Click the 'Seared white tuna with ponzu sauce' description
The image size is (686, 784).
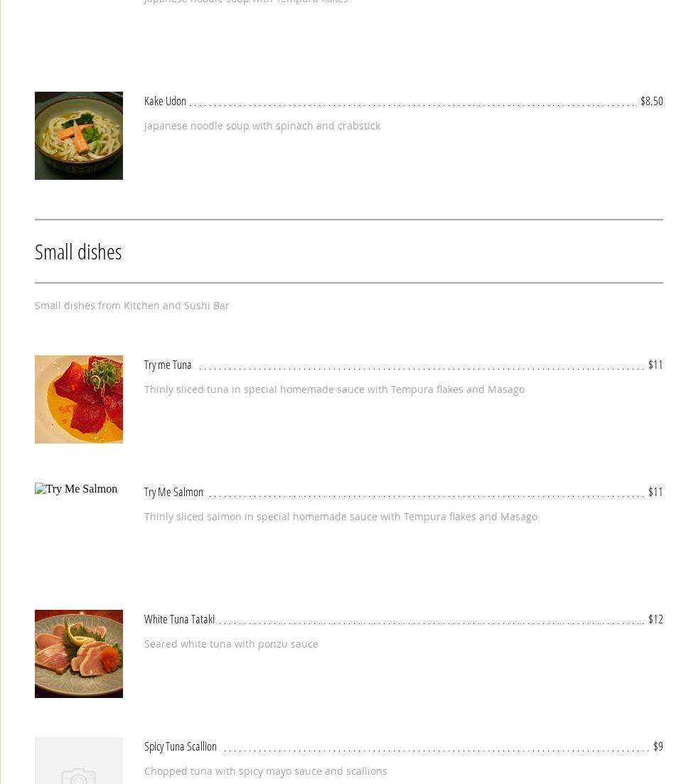pos(231,644)
